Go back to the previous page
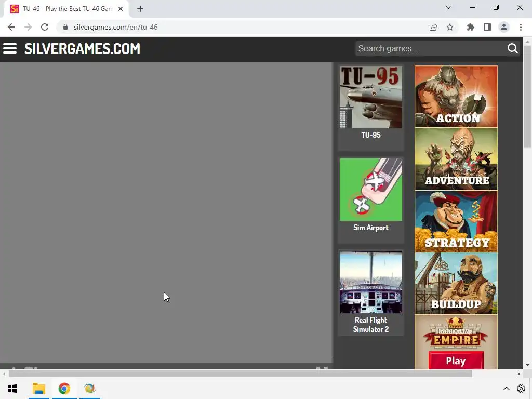 tap(11, 27)
